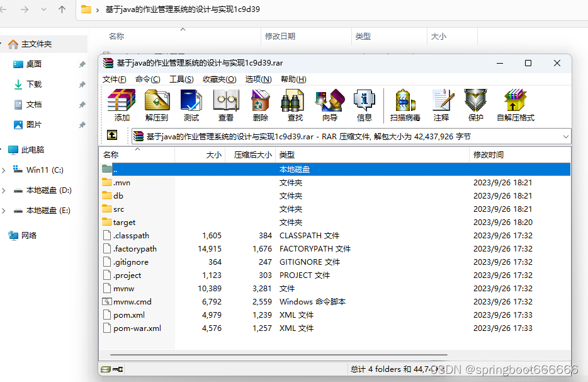Sort archive list by Name (名称) column
This screenshot has height=382, width=588.
click(137, 154)
